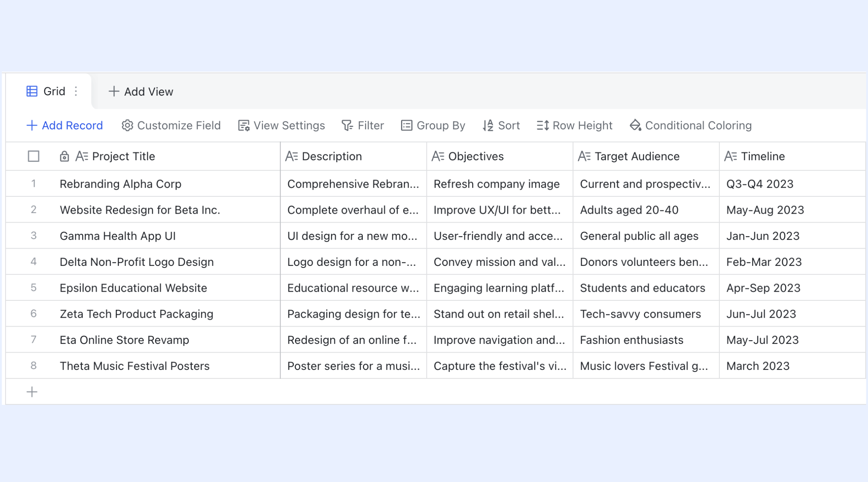Screen dimensions: 868x482
Task: Toggle the select-all checkbox in header
Action: 34,156
